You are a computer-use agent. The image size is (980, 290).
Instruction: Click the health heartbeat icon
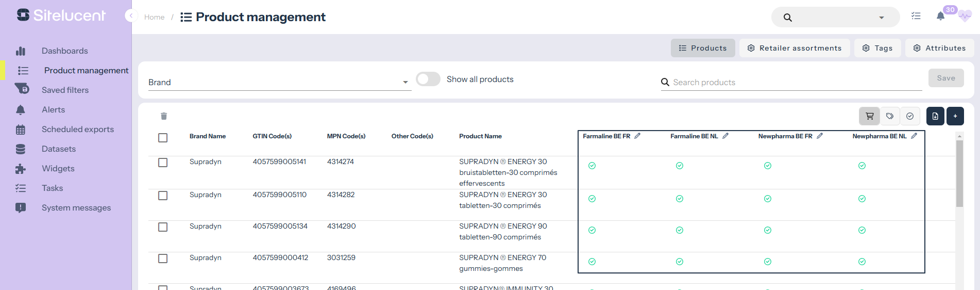click(x=965, y=17)
